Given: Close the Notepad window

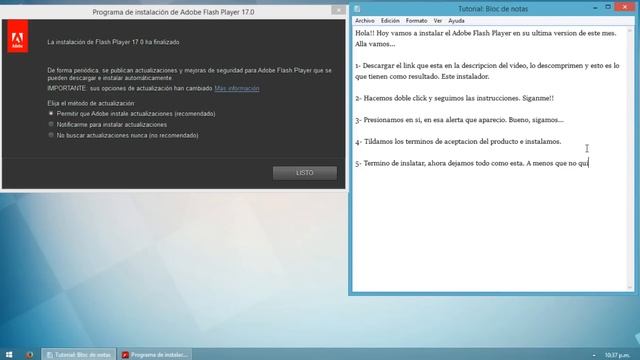Looking at the screenshot, I should [x=625, y=7].
